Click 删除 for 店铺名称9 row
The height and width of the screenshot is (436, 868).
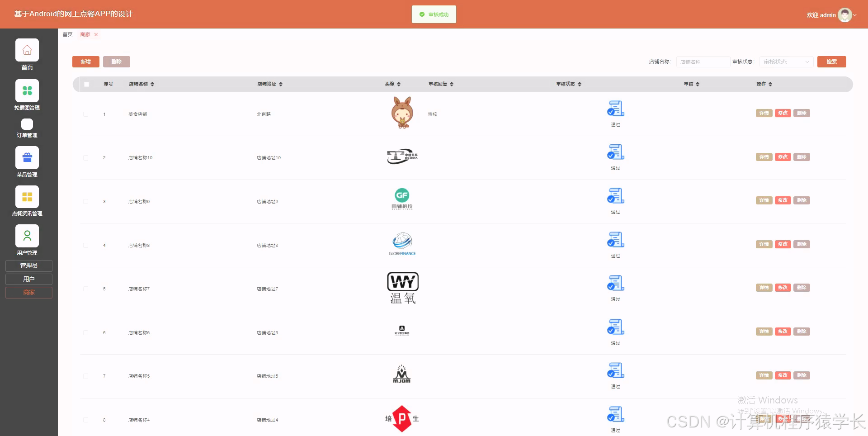[x=802, y=200]
